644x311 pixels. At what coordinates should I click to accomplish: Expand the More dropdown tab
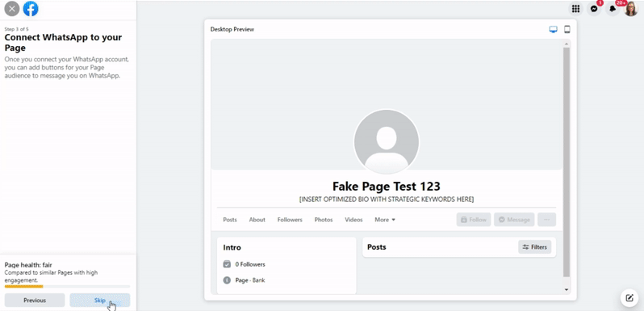pos(385,220)
